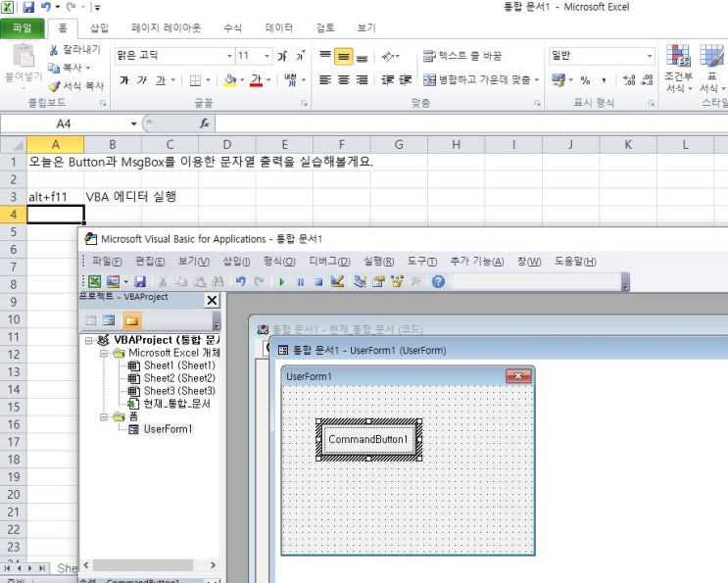
Task: Open the VBA 실행(R) menu
Action: 379,262
